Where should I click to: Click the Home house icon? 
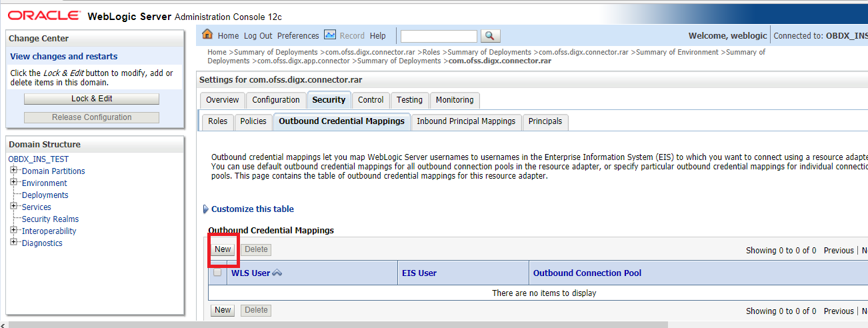[x=207, y=35]
